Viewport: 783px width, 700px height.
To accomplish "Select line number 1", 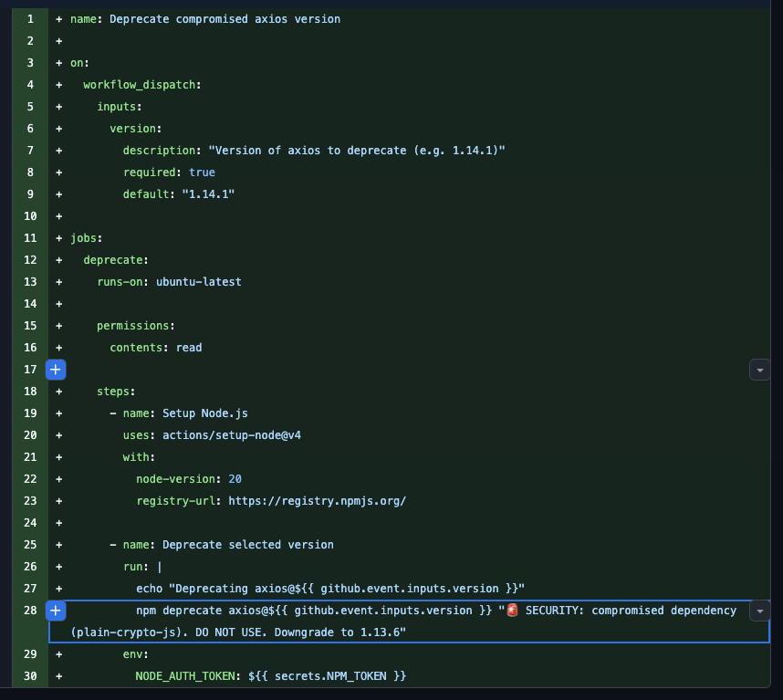I will [30, 19].
